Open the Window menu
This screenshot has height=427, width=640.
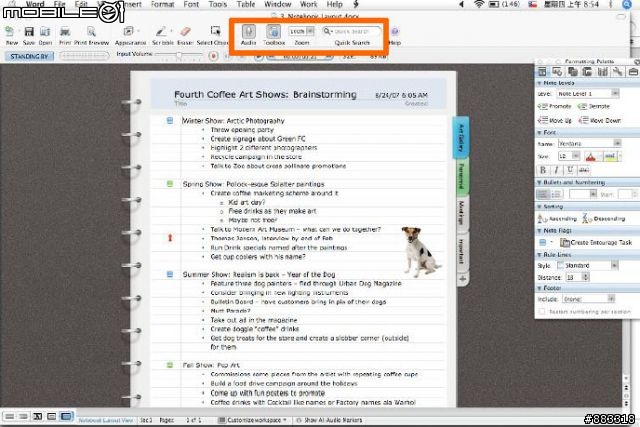pos(278,4)
